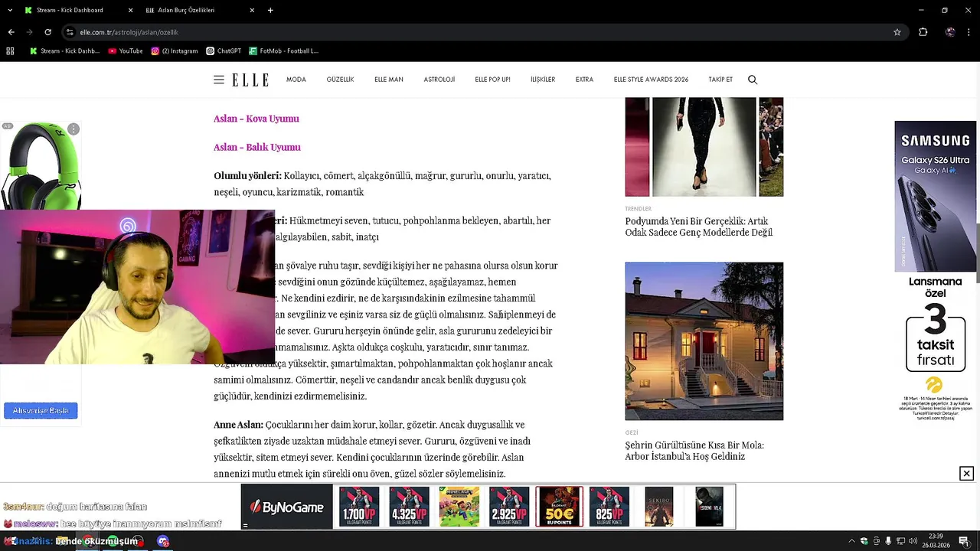This screenshot has height=551, width=980.
Task: Open the ELLE POP UP! menu item
Action: click(492, 80)
